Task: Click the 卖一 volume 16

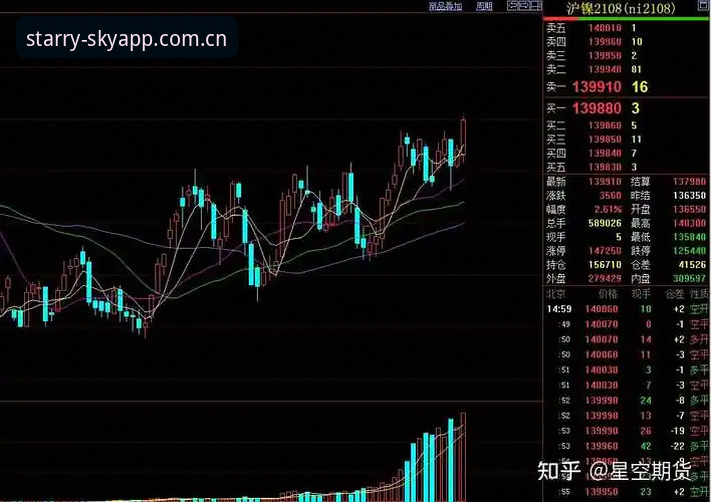Action: coord(640,87)
